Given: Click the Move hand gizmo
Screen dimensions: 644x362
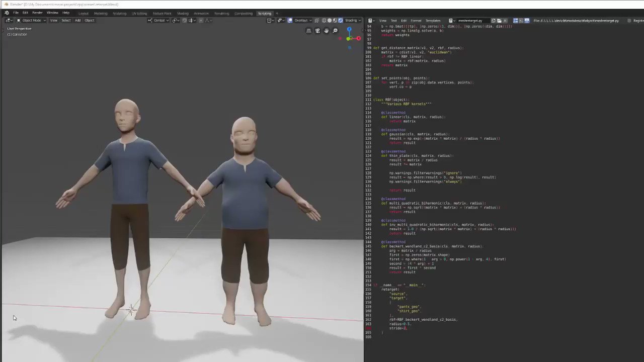Looking at the screenshot, I should pyautogui.click(x=326, y=31).
